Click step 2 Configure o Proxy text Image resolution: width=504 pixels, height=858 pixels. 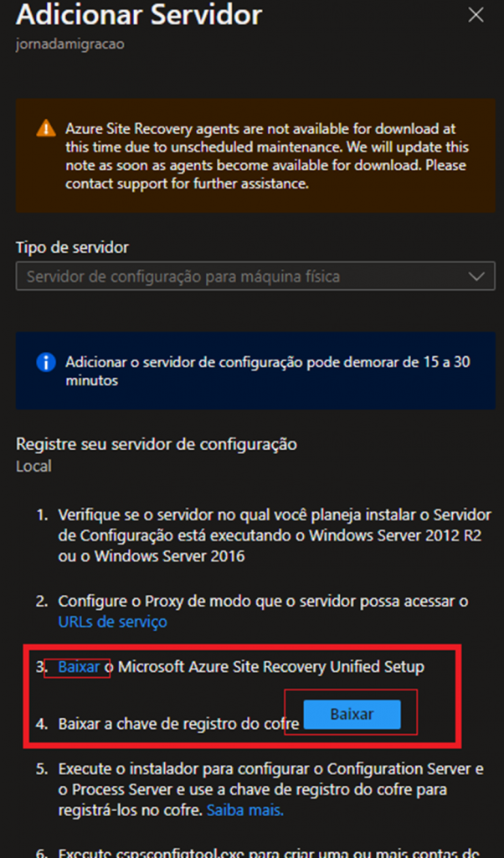click(x=262, y=602)
